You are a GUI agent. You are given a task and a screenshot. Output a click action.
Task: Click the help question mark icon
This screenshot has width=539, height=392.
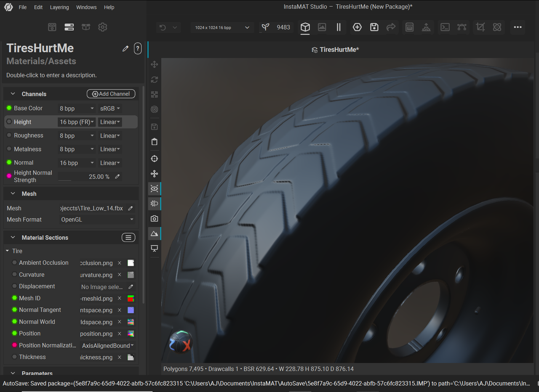pyautogui.click(x=138, y=48)
